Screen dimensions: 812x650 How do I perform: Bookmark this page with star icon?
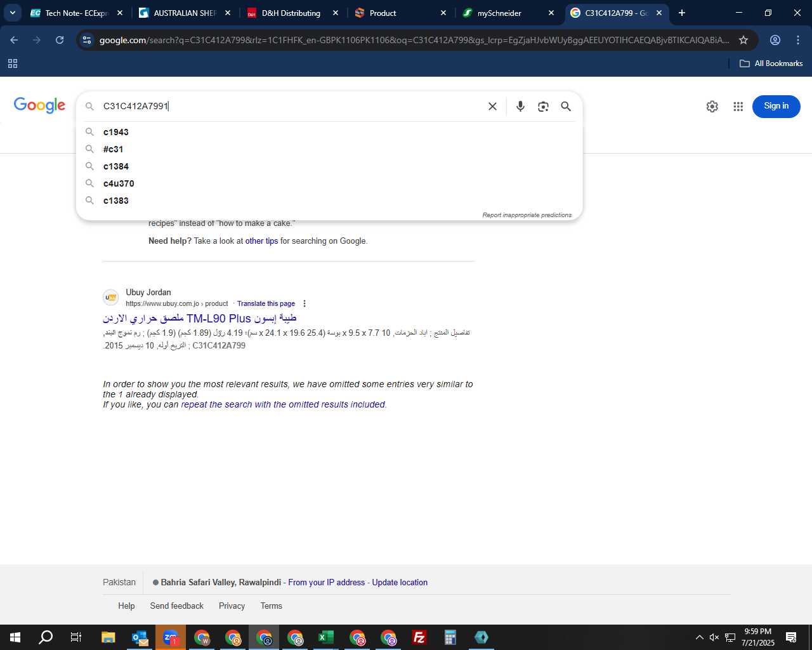[x=743, y=40]
